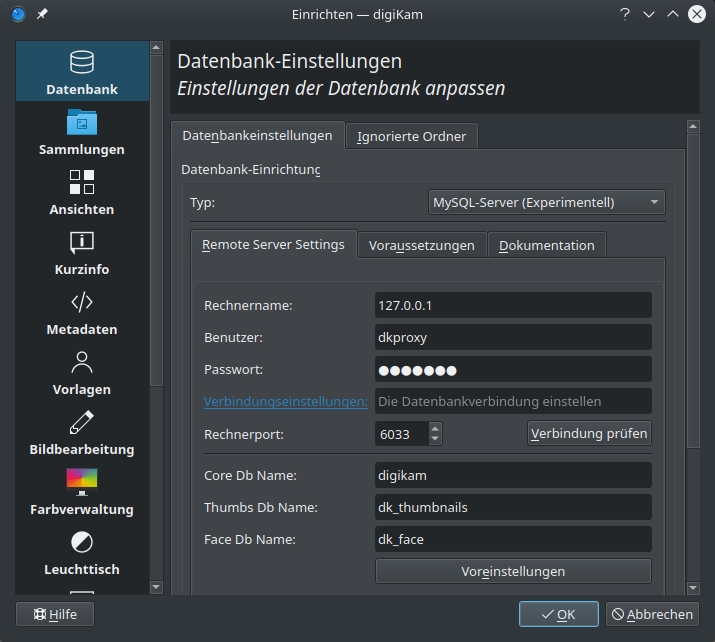
Task: Open the Vorlagen person icon page
Action: coord(82,372)
